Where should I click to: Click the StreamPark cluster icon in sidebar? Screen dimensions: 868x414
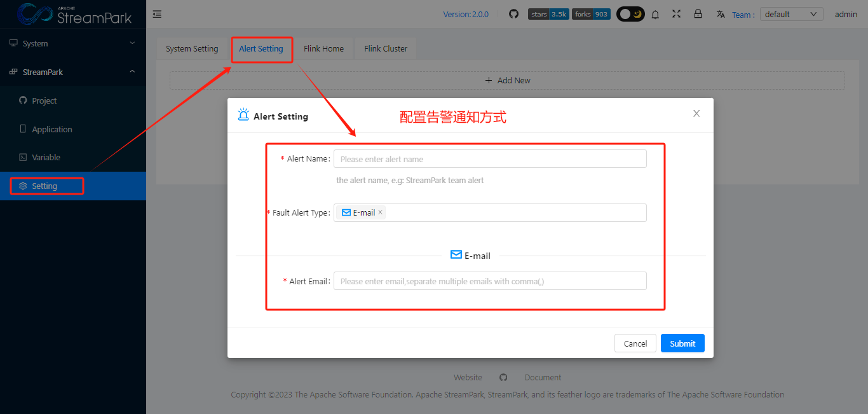pos(13,72)
